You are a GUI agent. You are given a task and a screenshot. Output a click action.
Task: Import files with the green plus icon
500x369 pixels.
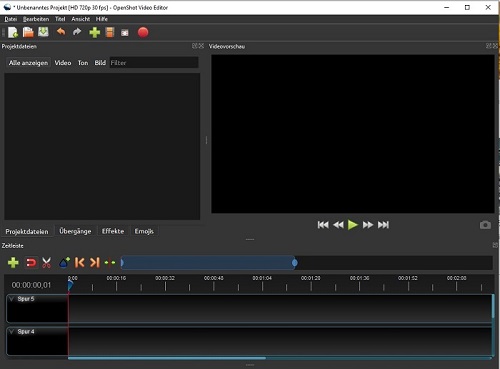point(95,32)
